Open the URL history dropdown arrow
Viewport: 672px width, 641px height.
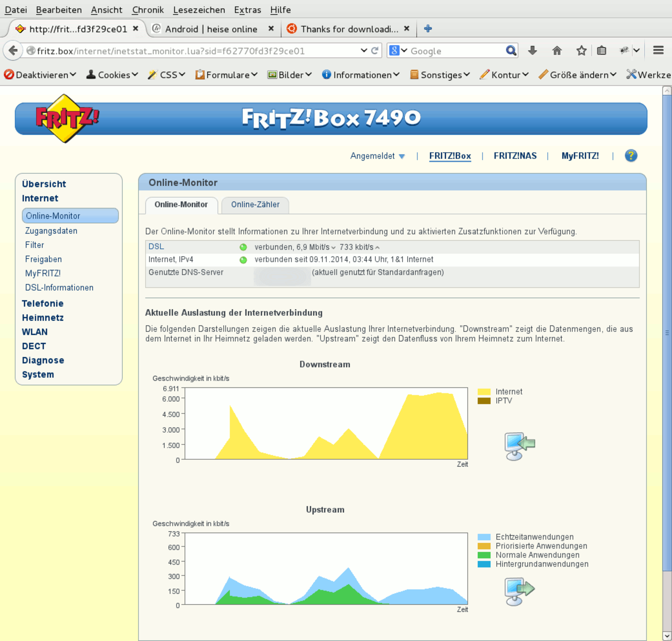coord(364,51)
